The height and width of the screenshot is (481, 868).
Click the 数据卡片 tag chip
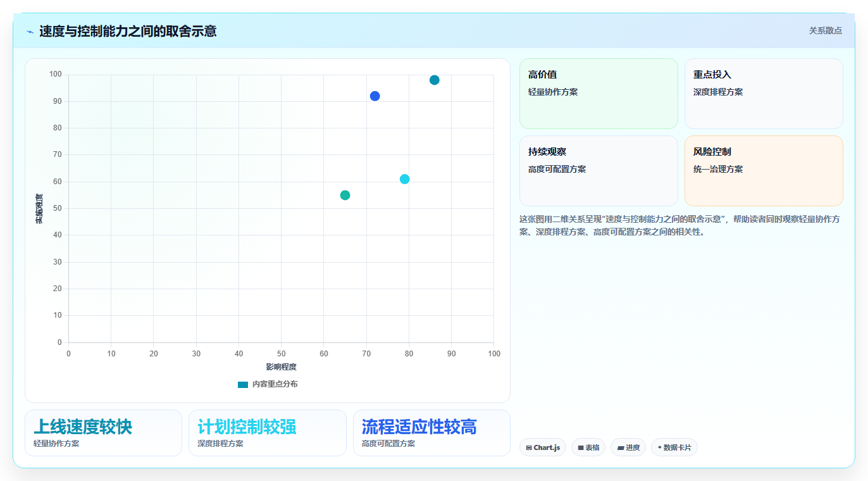[x=674, y=447]
